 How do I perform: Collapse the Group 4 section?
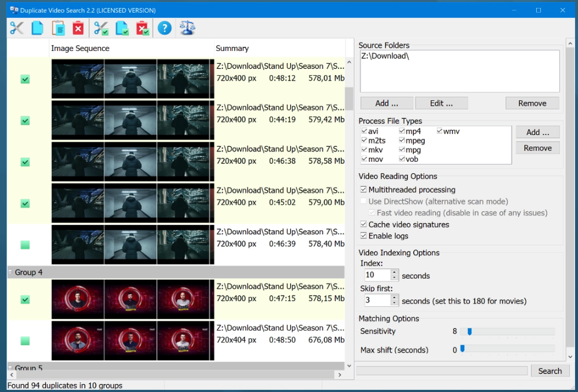tap(10, 272)
